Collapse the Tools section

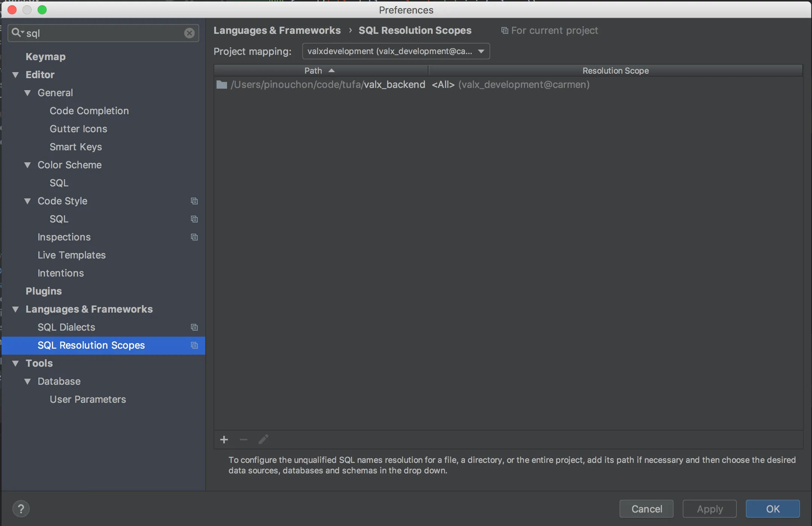click(x=16, y=363)
